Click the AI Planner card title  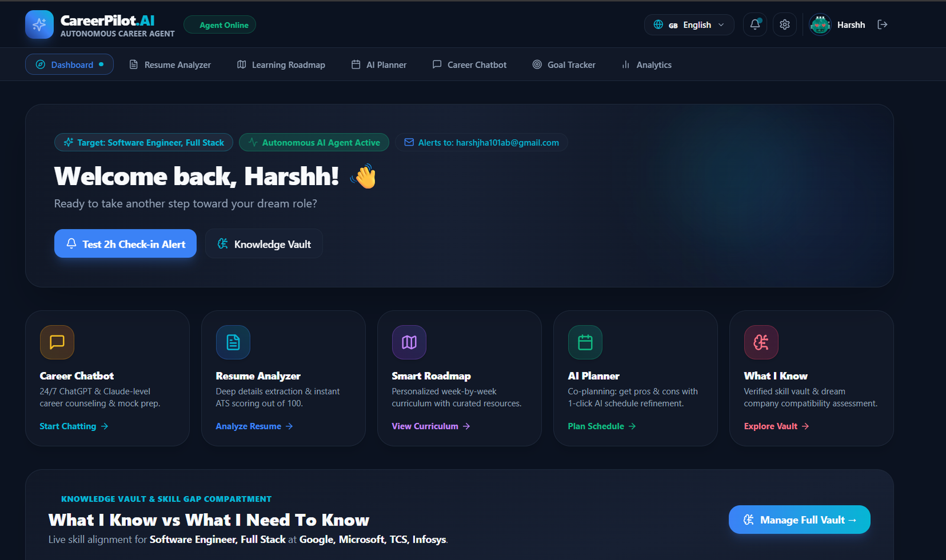coord(594,376)
